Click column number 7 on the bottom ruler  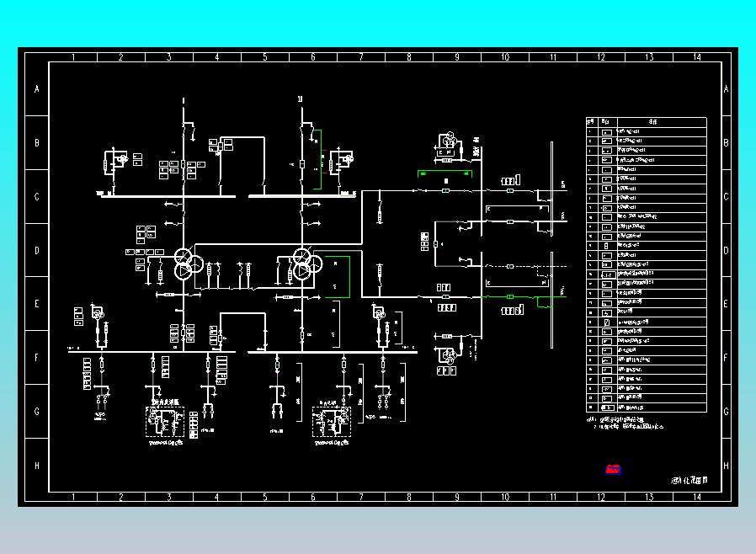pyautogui.click(x=360, y=497)
